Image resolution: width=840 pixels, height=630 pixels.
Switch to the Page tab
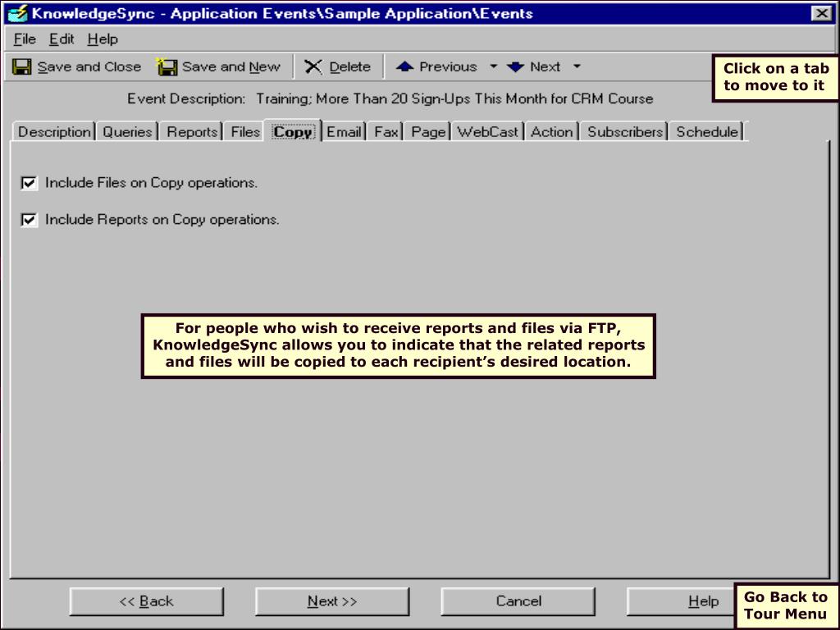point(428,132)
